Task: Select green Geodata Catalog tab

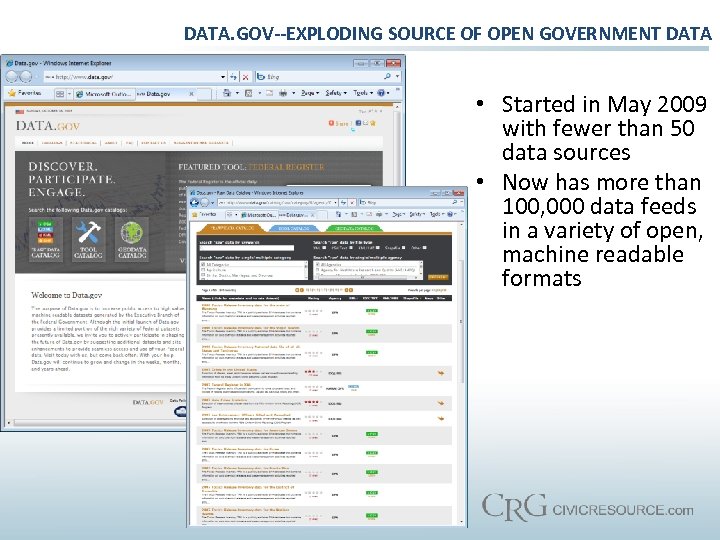Action: (356, 228)
